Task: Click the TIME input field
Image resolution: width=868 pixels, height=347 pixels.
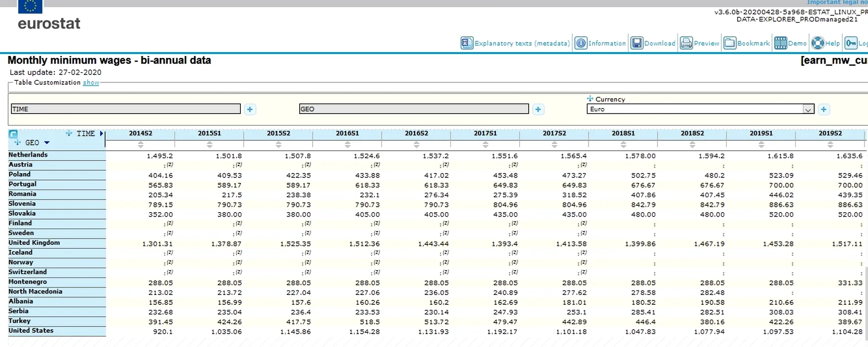Action: [x=126, y=109]
